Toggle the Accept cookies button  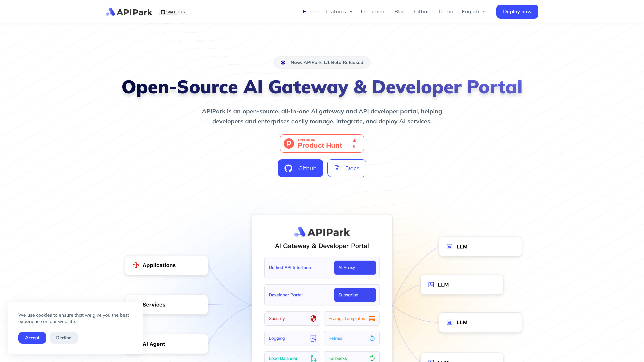point(32,337)
